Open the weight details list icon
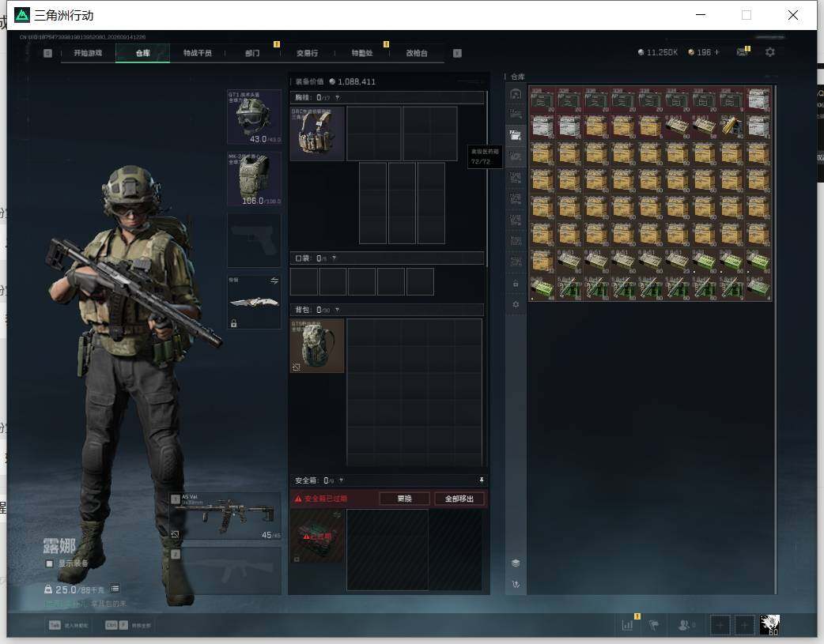824x644 pixels. 115,589
